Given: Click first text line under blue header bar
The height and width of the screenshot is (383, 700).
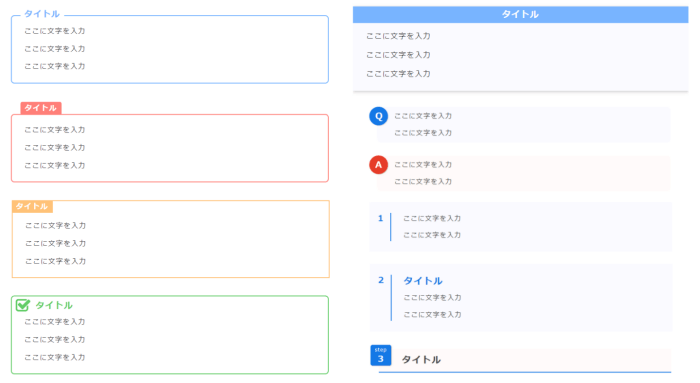Looking at the screenshot, I should pyautogui.click(x=398, y=36).
